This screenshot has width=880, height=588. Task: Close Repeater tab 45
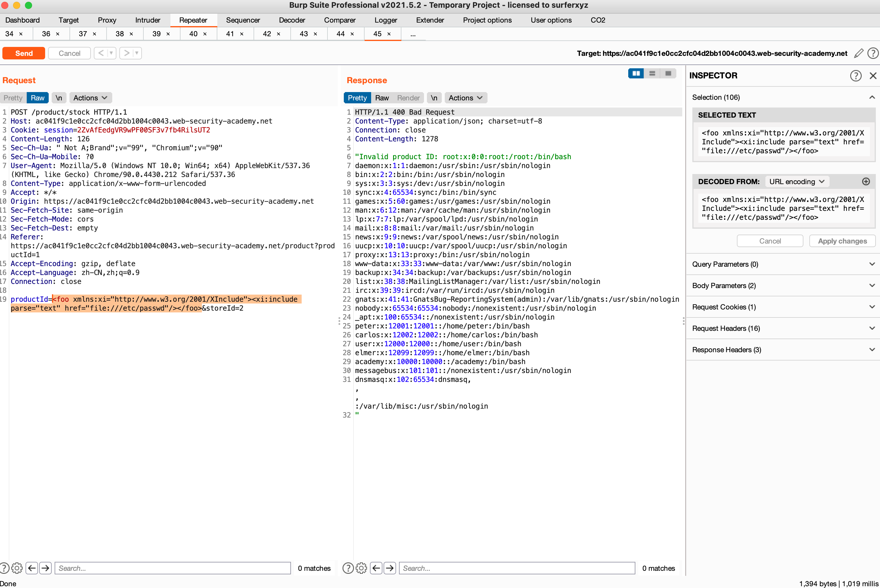coord(389,34)
